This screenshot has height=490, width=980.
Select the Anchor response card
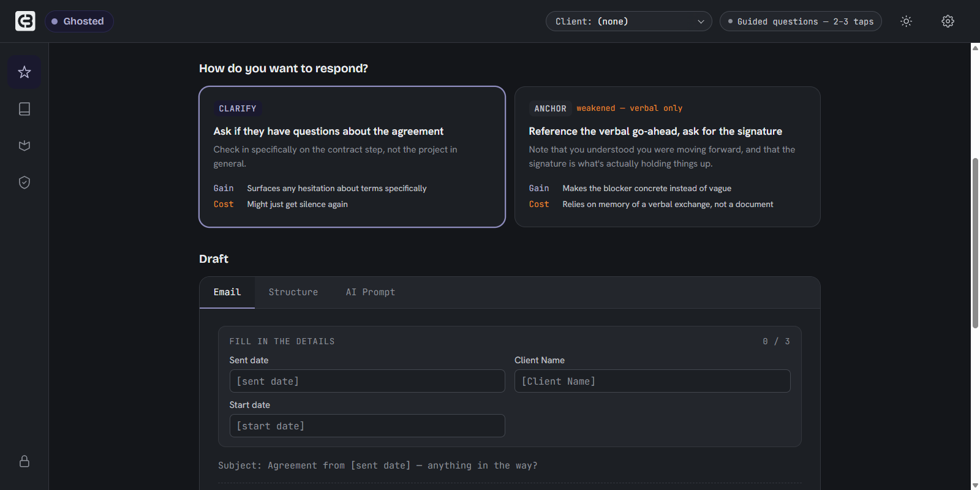pyautogui.click(x=668, y=157)
